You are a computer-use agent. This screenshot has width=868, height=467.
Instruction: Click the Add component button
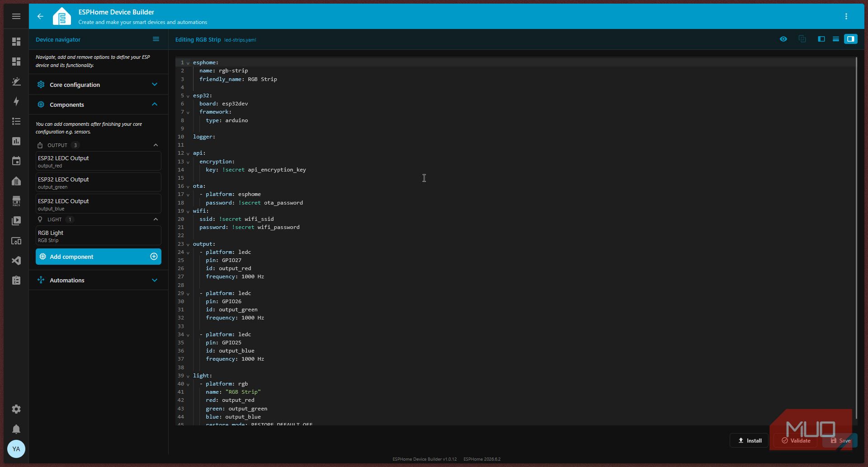(98, 257)
